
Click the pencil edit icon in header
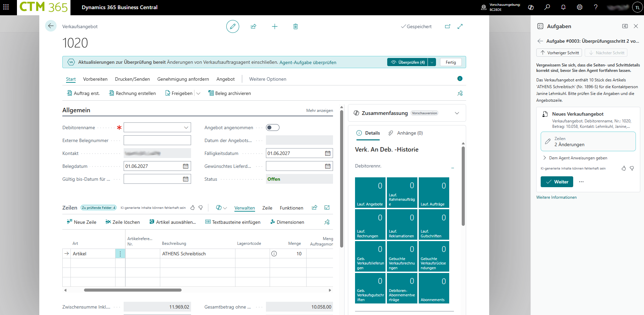pos(232,26)
